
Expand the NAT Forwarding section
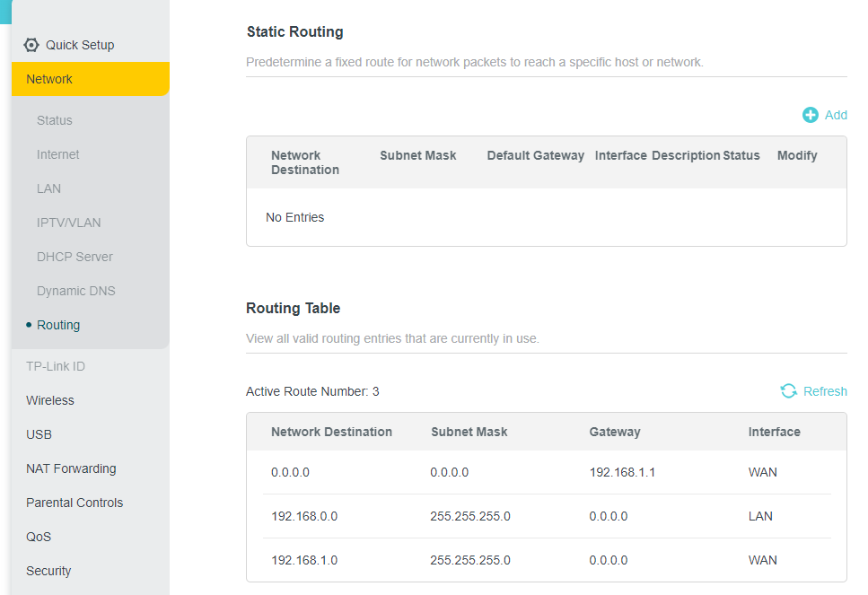coord(71,468)
